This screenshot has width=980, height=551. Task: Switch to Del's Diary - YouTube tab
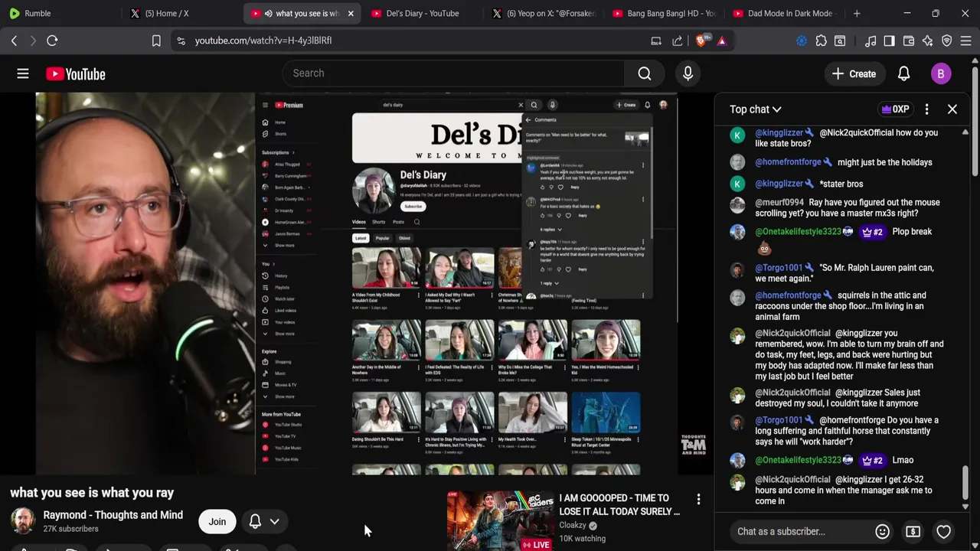pos(423,13)
